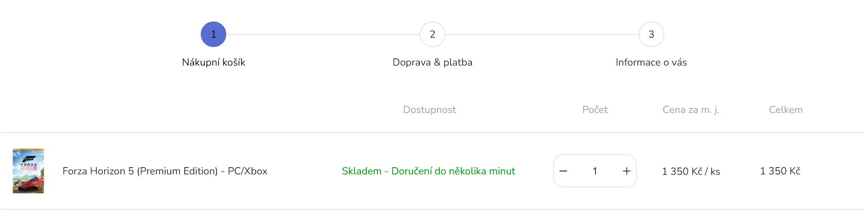Click the Počet column header
The width and height of the screenshot is (868, 215).
pyautogui.click(x=595, y=110)
